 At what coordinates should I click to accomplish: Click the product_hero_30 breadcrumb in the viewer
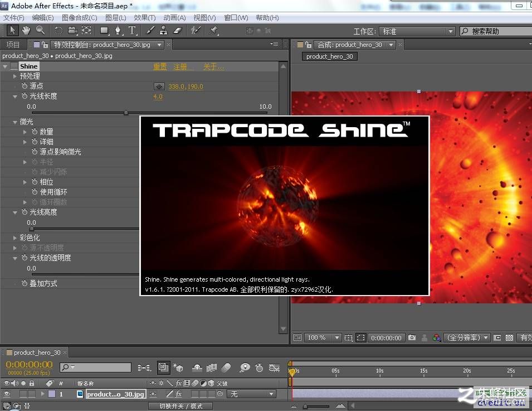coord(329,56)
